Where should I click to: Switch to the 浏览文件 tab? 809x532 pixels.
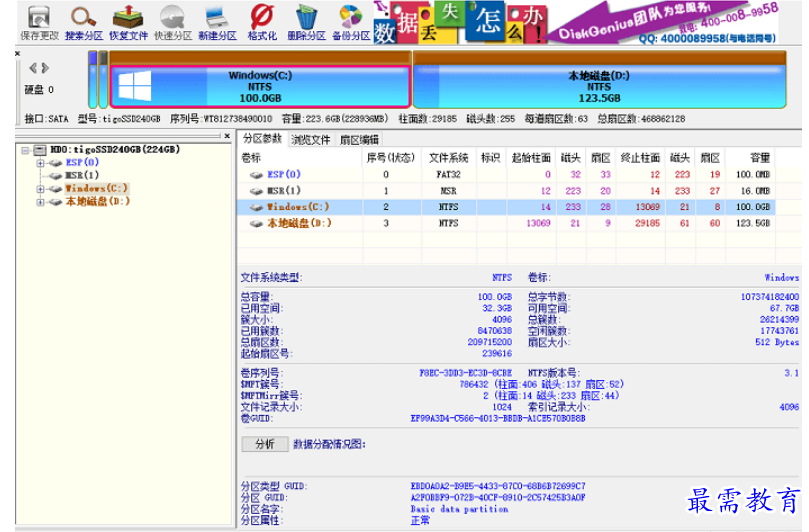310,139
